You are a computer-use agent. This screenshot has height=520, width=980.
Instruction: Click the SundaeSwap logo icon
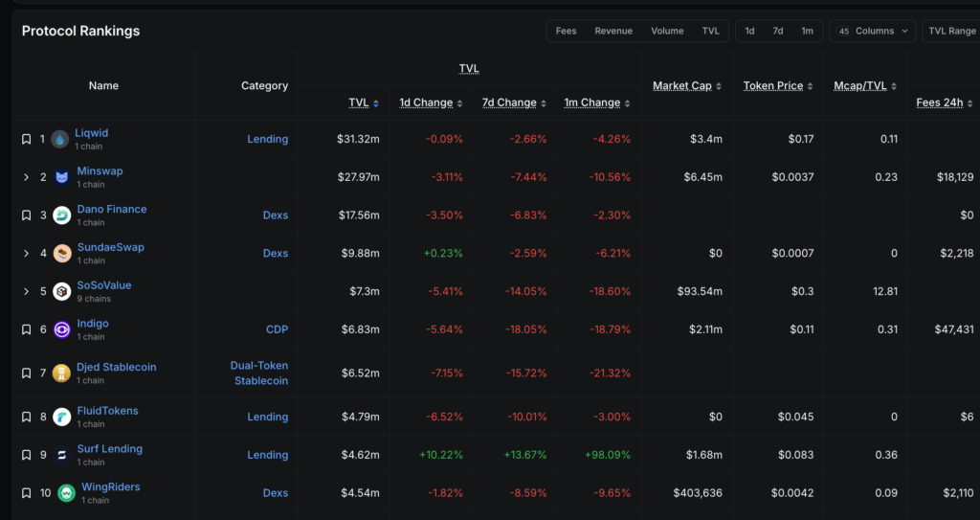(61, 254)
